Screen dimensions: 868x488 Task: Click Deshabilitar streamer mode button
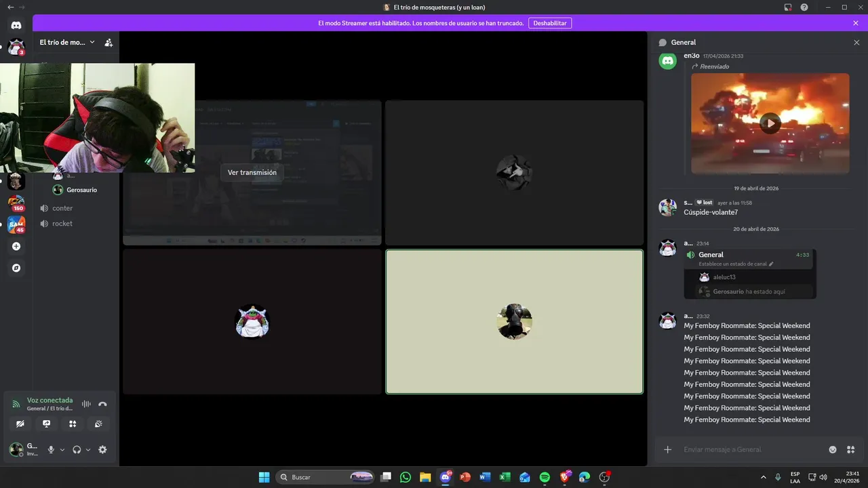click(x=549, y=23)
